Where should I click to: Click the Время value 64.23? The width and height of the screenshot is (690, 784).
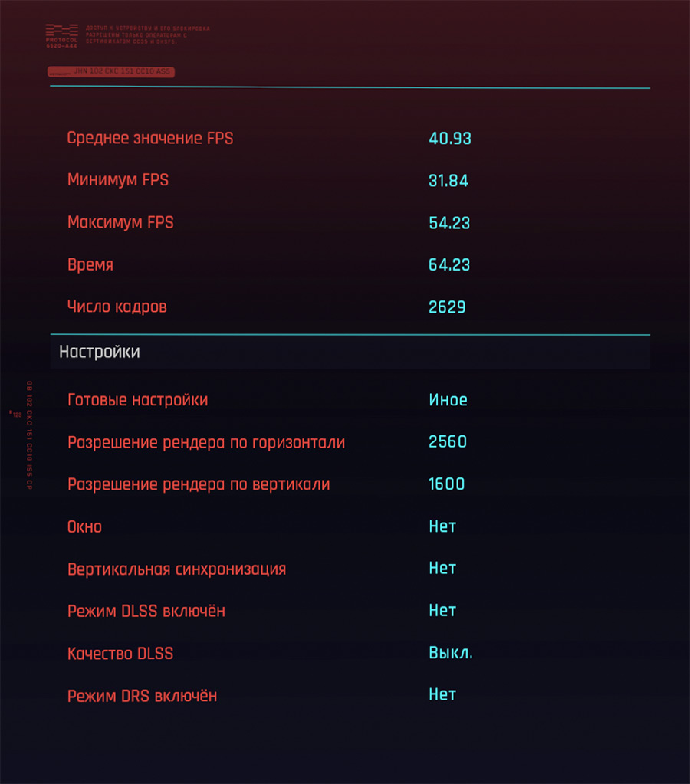[449, 265]
